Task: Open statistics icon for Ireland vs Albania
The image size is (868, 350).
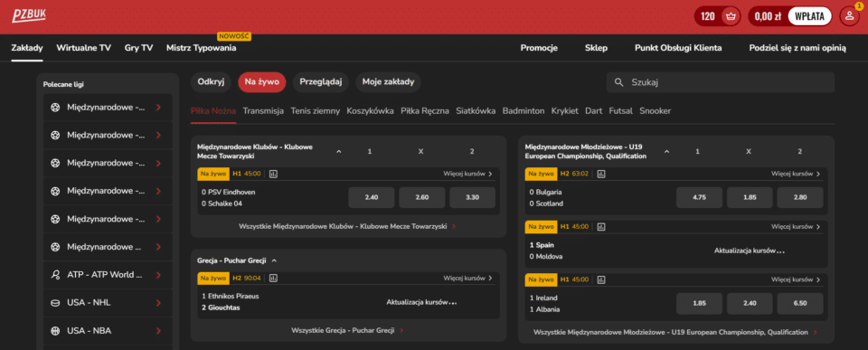Action: pyautogui.click(x=601, y=279)
